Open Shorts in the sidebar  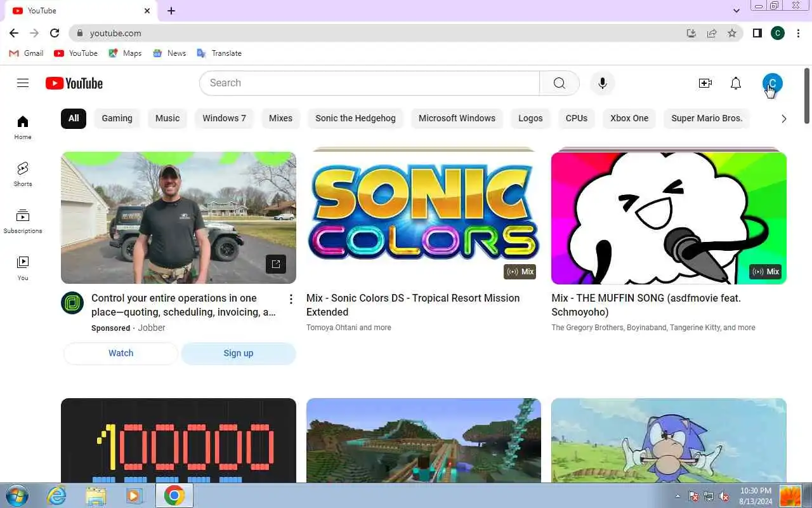pos(23,174)
